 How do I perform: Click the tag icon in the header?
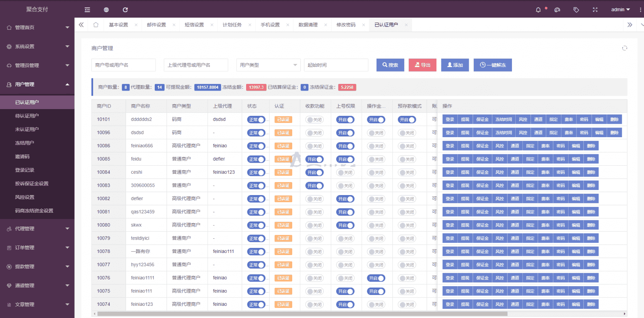pos(576,9)
